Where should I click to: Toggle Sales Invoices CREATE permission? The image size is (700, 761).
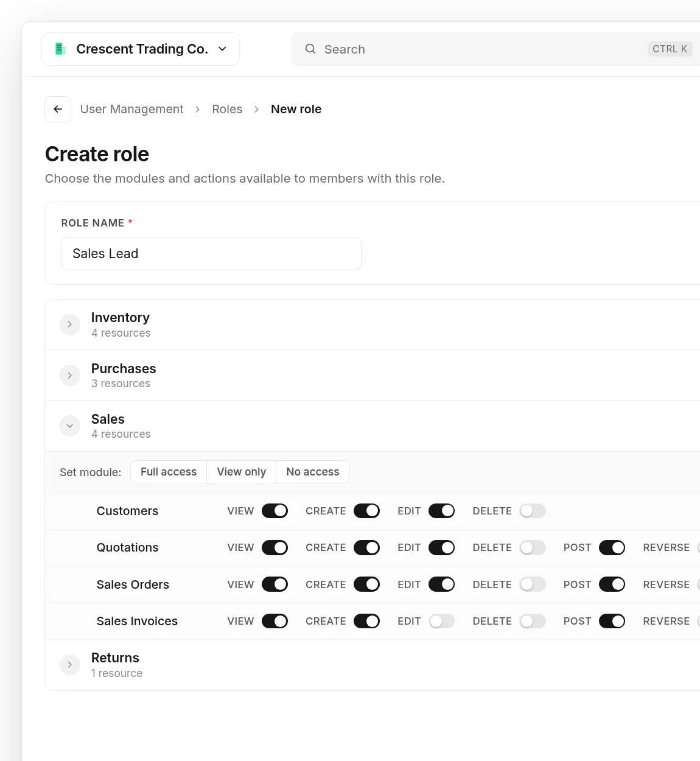coord(366,621)
